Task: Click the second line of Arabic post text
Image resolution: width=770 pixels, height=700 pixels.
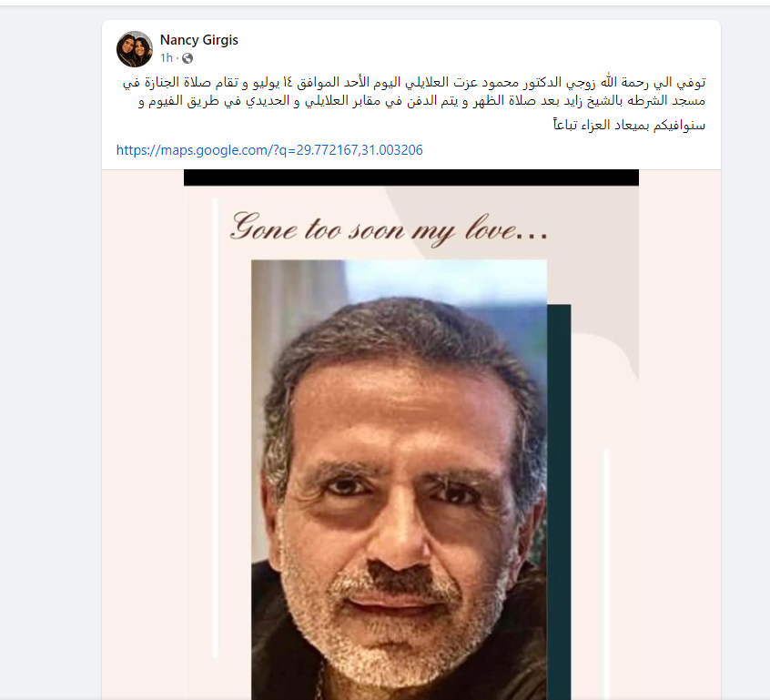Action: 421,101
